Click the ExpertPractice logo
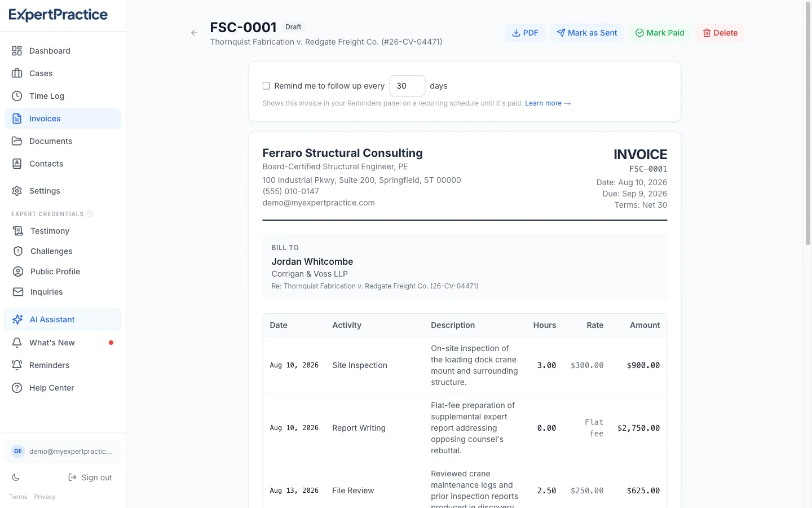Image resolution: width=812 pixels, height=508 pixels. 58,15
